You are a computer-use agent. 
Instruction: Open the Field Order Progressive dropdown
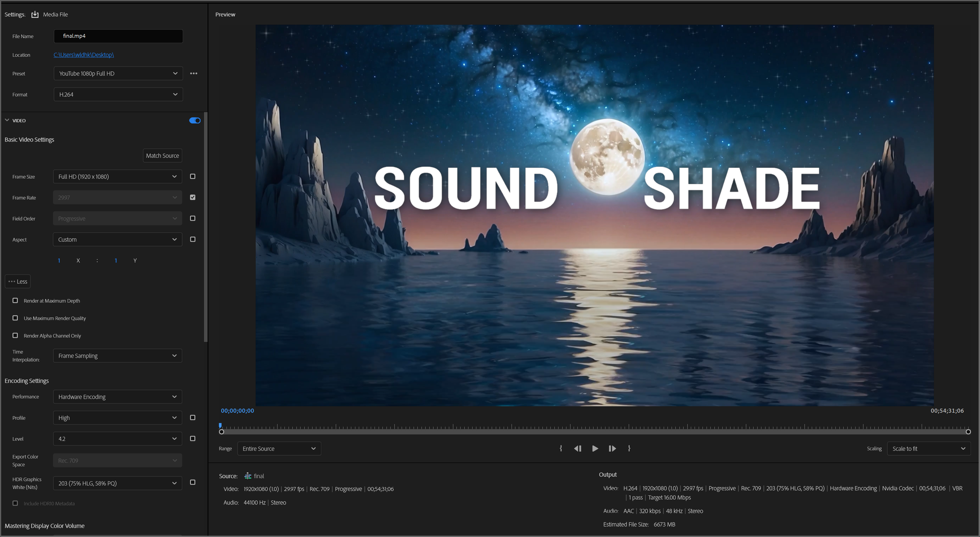coord(117,219)
